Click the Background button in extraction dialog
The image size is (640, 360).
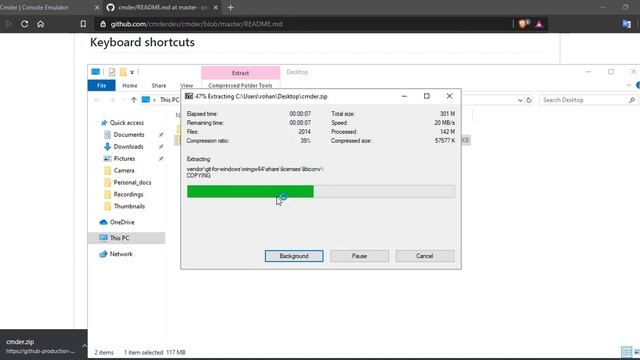294,256
